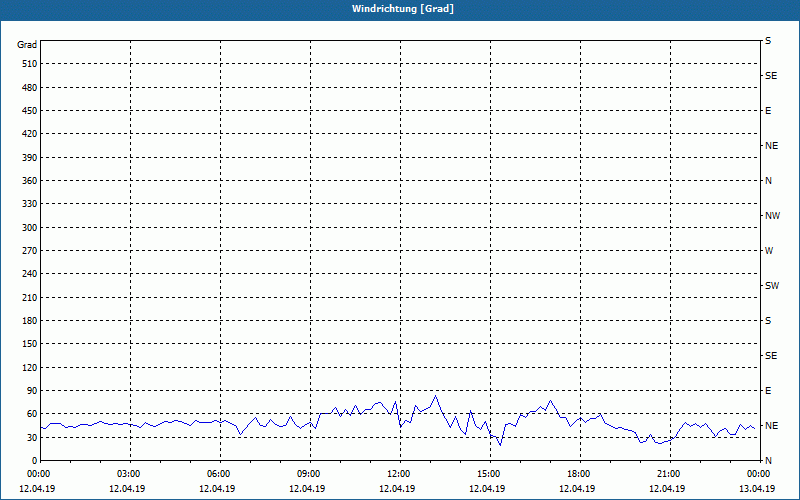
Task: Pick the 420 degree axis value
Action: 28,134
